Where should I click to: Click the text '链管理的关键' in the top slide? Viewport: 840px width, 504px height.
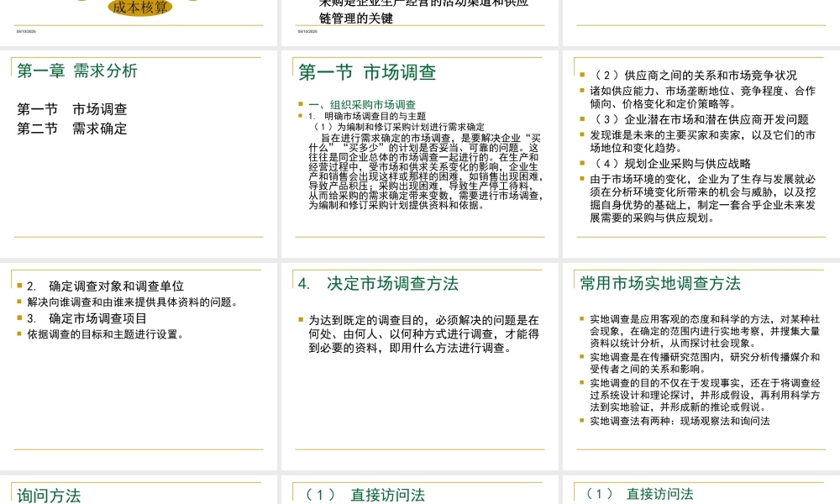(x=355, y=18)
